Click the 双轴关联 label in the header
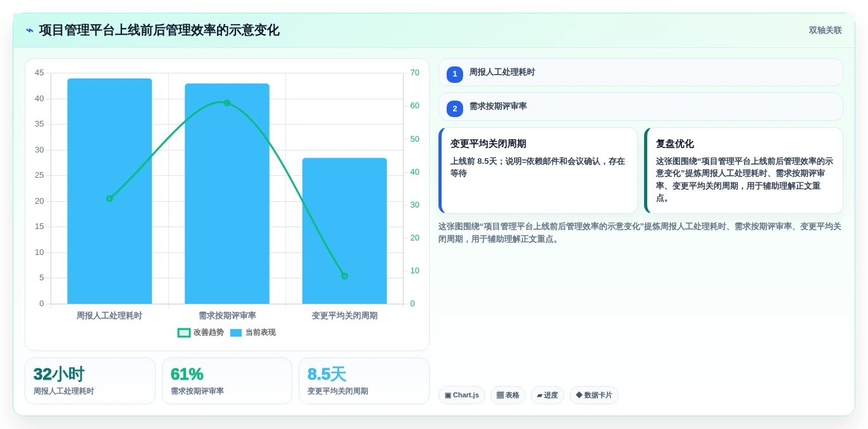 825,30
